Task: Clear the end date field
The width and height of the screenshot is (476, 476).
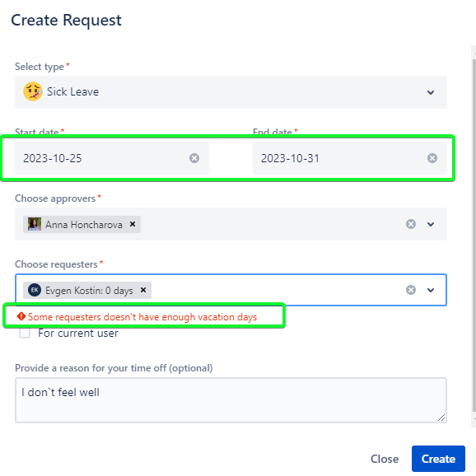Action: point(432,158)
